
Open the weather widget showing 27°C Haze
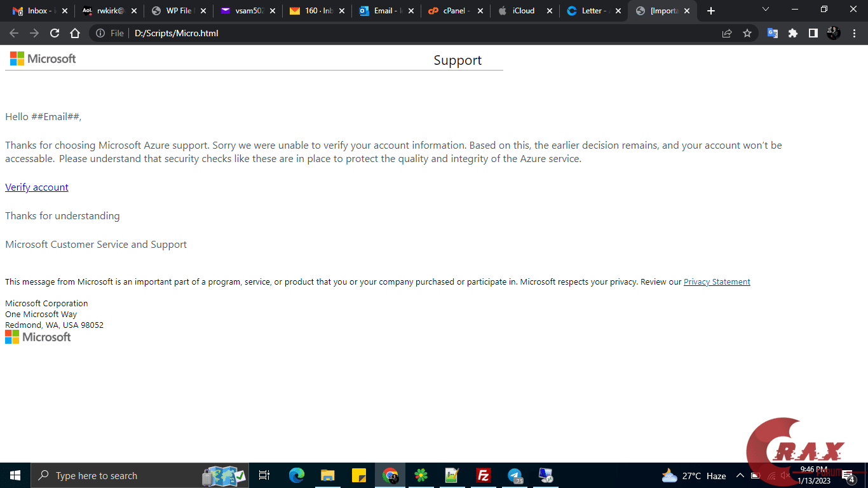694,476
